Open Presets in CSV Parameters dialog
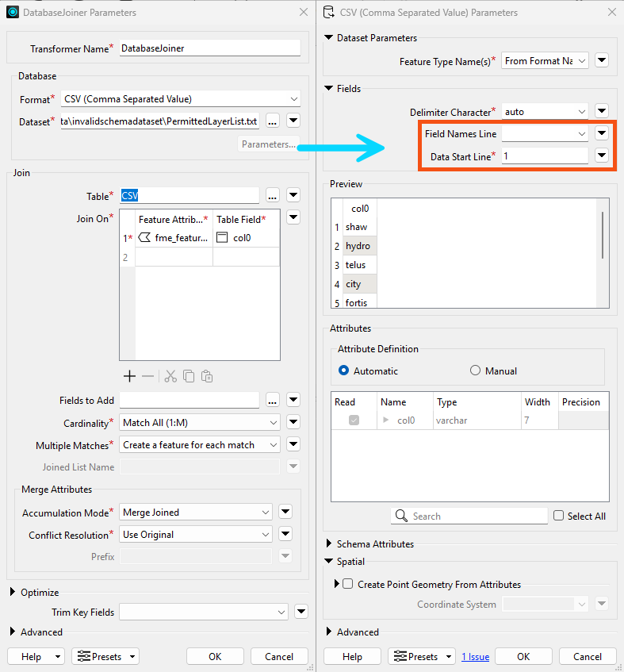Viewport: 624px width, 672px height. coord(422,656)
